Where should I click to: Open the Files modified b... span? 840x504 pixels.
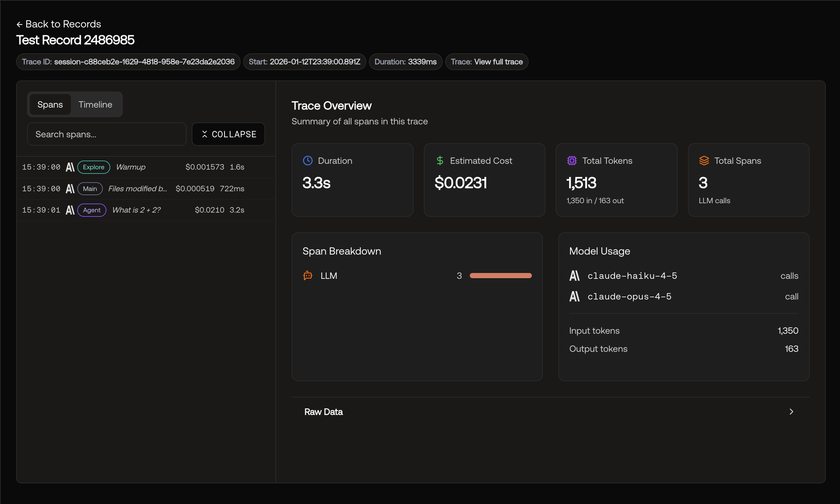146,188
